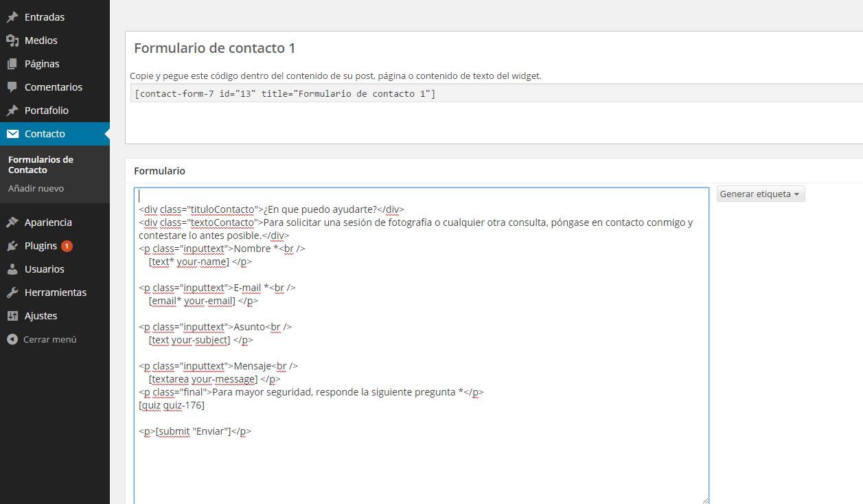
Task: Click the '¿En que puedo ayudarte?' line
Action: [x=271, y=209]
